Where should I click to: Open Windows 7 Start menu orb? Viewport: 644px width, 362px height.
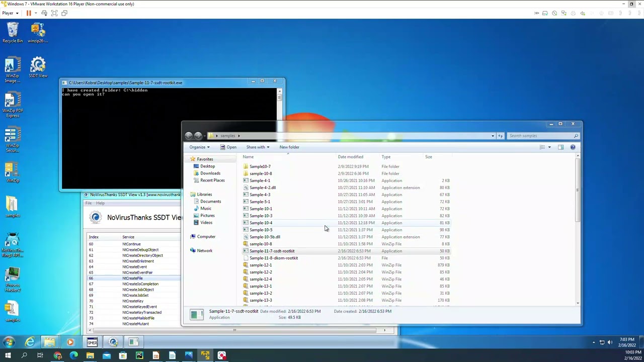(9, 342)
